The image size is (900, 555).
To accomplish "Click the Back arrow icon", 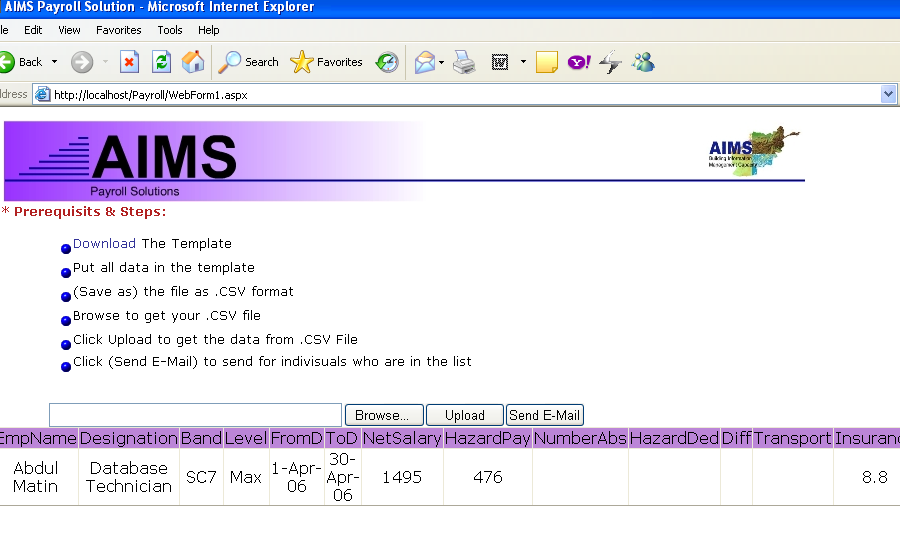I will coord(6,62).
